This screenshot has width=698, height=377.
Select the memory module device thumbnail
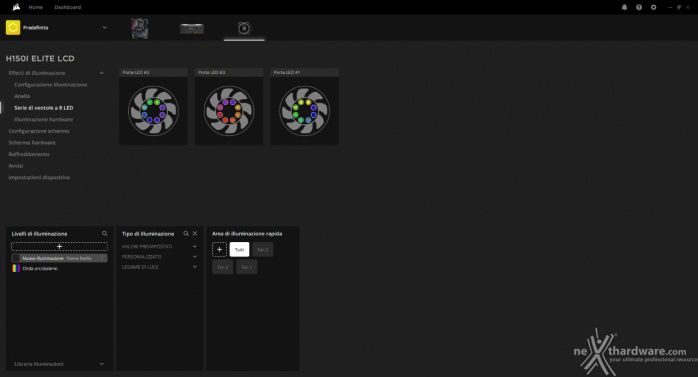192,28
